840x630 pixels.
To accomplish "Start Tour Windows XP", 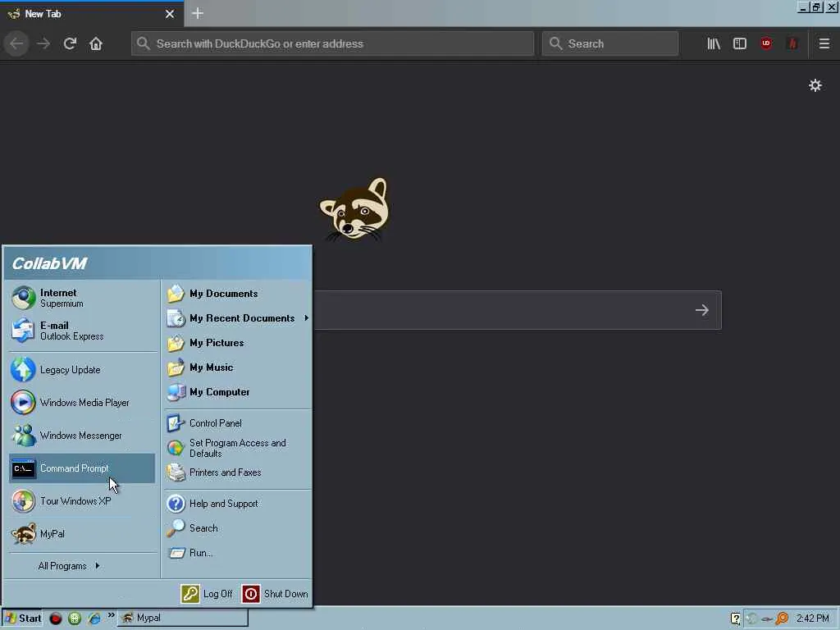I will [x=82, y=501].
